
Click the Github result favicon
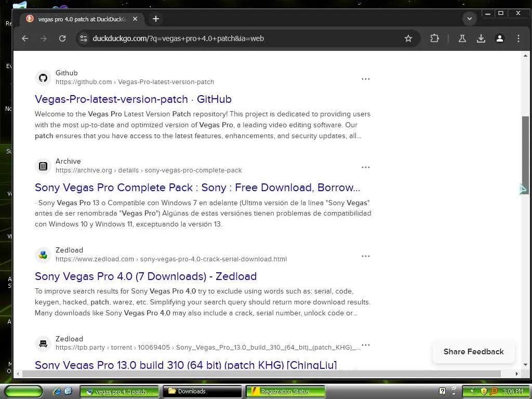tap(43, 78)
